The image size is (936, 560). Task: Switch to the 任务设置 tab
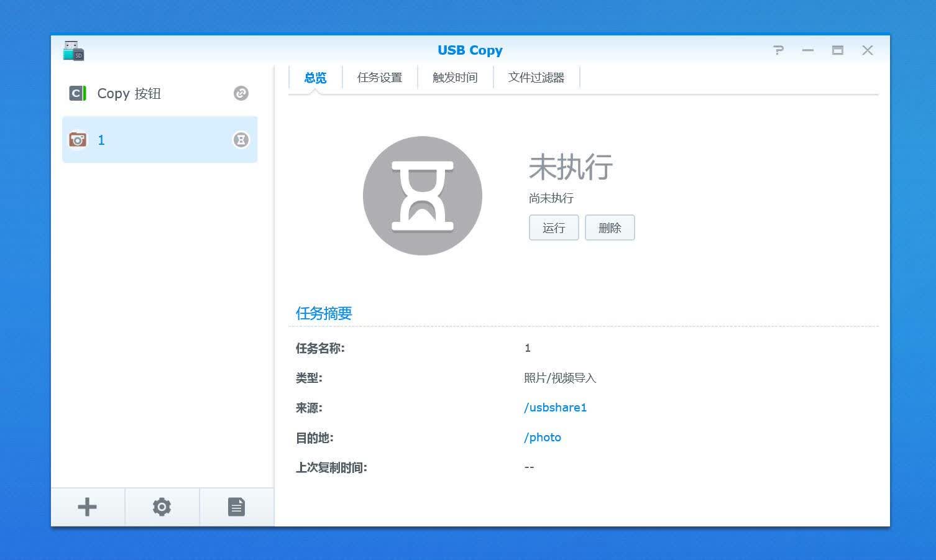point(380,78)
